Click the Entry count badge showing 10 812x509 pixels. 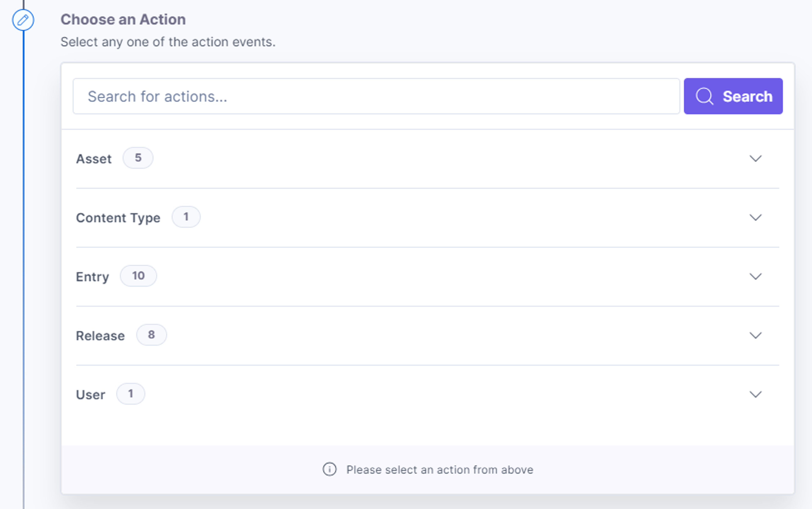coord(138,276)
